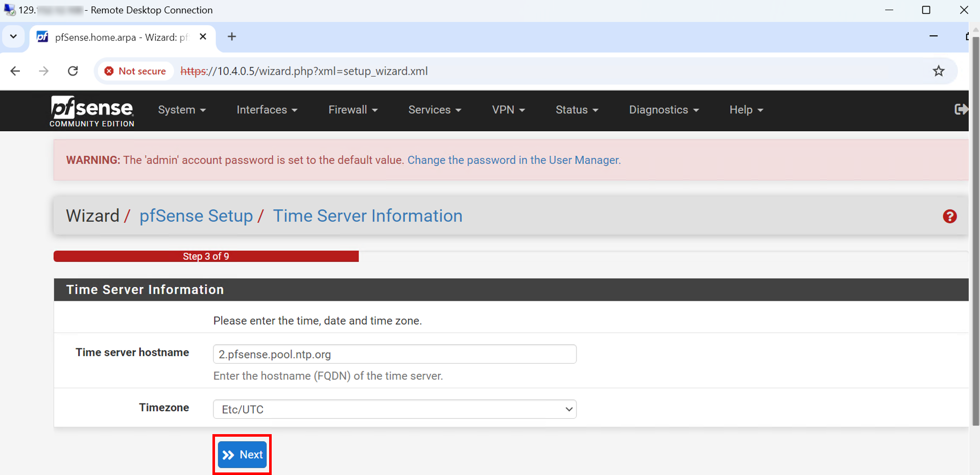Reload the pfSense wizard page
This screenshot has height=475, width=980.
point(73,71)
